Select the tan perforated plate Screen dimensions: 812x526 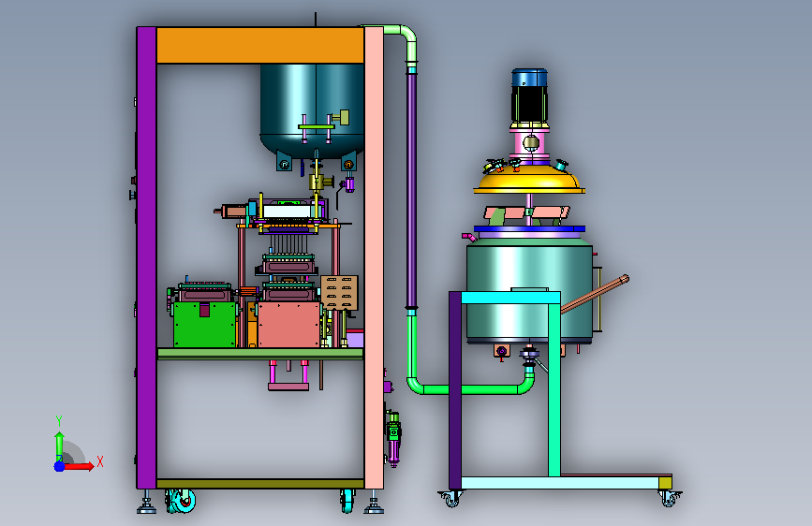coord(339,293)
